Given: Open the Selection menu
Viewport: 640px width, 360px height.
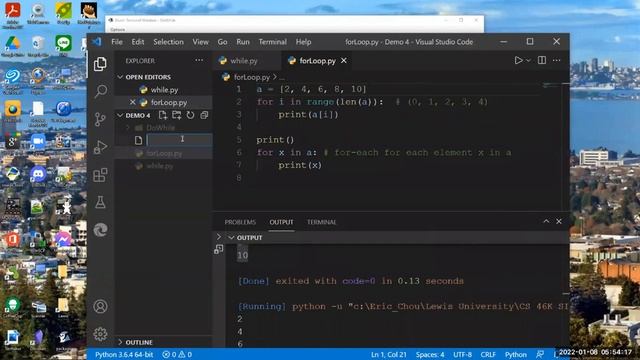Looking at the screenshot, I should point(168,42).
